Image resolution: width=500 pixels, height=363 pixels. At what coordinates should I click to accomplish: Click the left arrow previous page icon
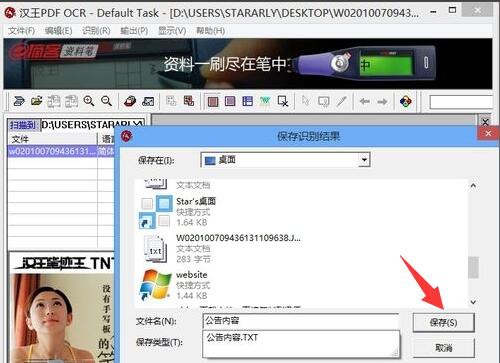click(x=365, y=101)
